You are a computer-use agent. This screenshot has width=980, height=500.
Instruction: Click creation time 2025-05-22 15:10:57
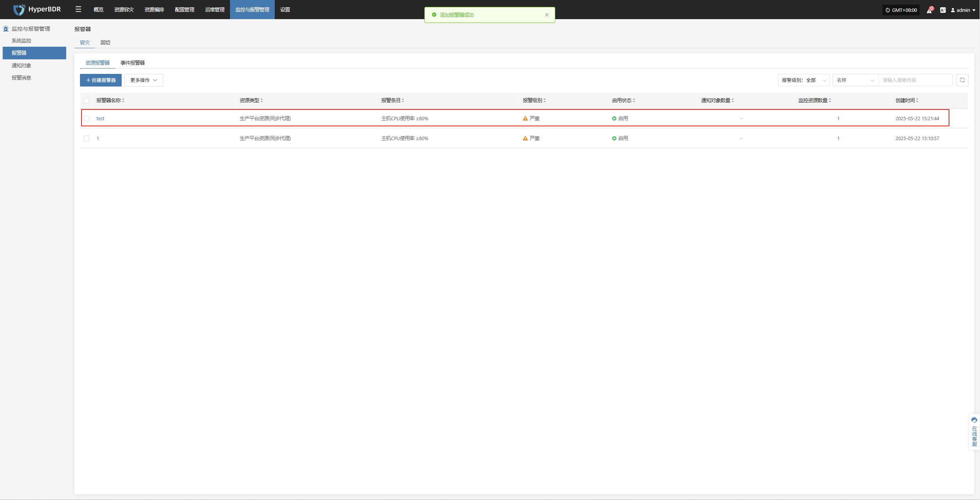click(x=917, y=139)
